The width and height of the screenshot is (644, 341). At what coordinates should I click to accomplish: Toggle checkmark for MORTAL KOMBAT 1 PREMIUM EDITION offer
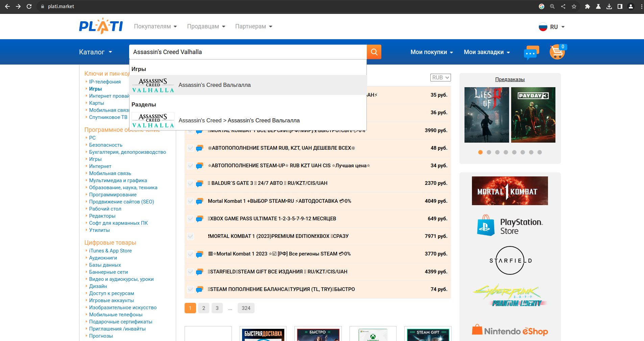(191, 236)
